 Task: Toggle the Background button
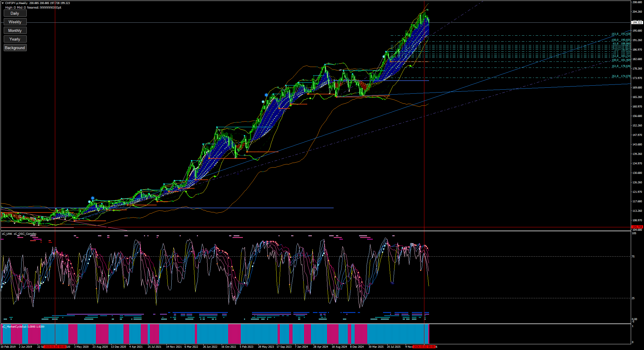point(15,48)
